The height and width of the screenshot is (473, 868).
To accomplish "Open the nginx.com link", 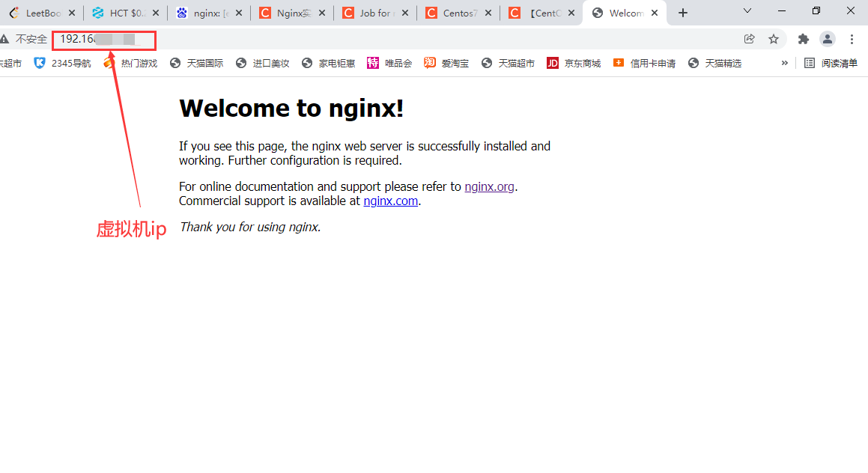I will tap(390, 201).
